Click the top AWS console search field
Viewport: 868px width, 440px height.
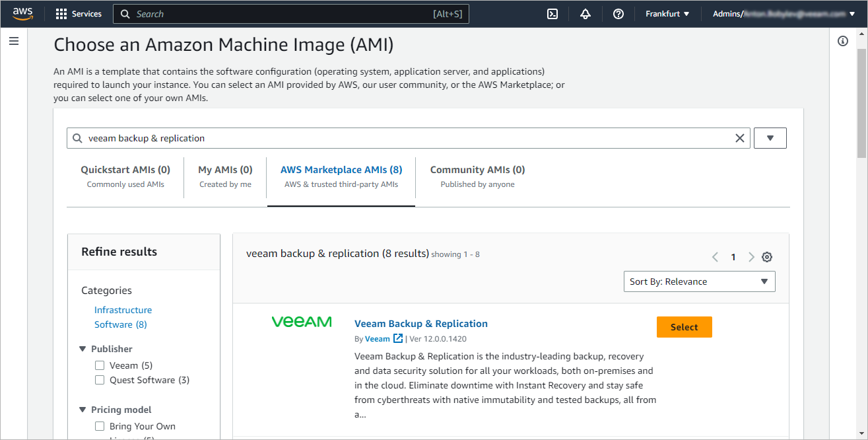291,14
